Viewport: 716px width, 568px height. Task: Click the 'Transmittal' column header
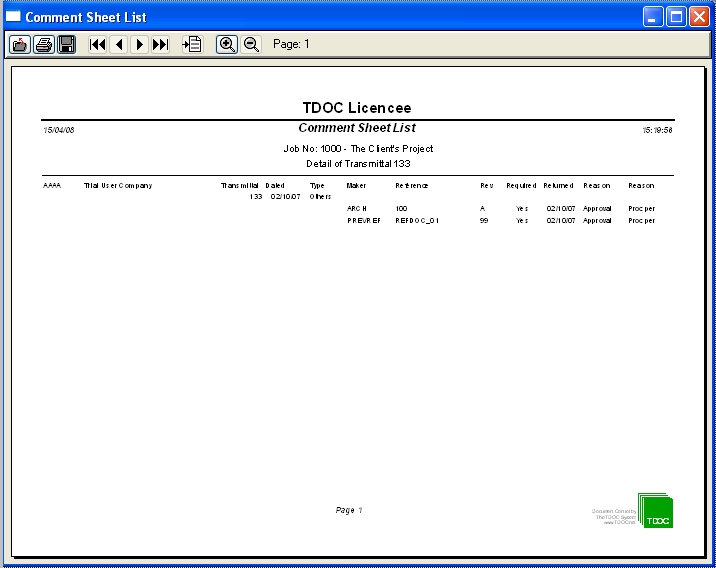(x=239, y=185)
